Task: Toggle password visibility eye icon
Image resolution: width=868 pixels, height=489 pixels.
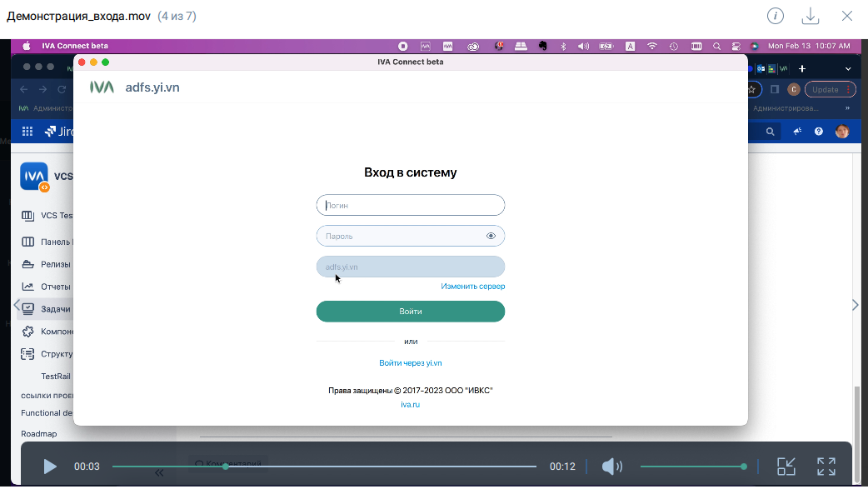Action: point(491,237)
